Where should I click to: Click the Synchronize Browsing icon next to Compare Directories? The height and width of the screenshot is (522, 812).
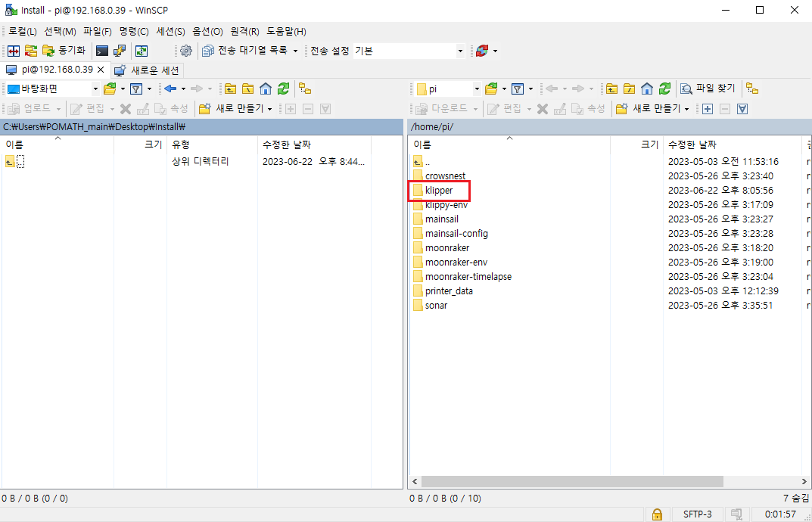(31, 51)
